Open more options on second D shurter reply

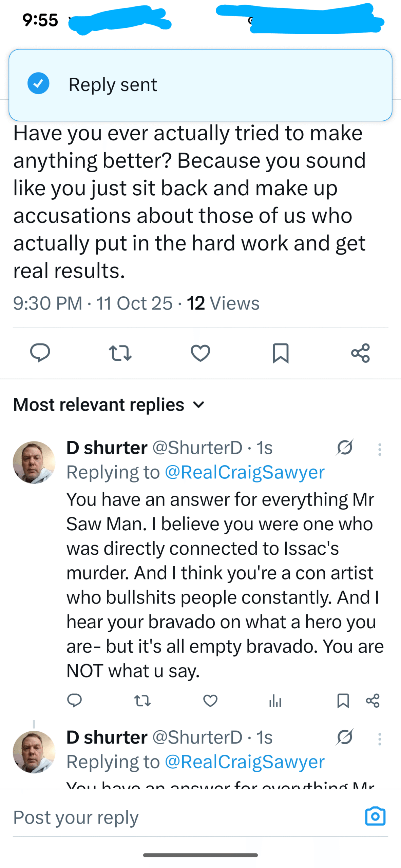click(380, 739)
